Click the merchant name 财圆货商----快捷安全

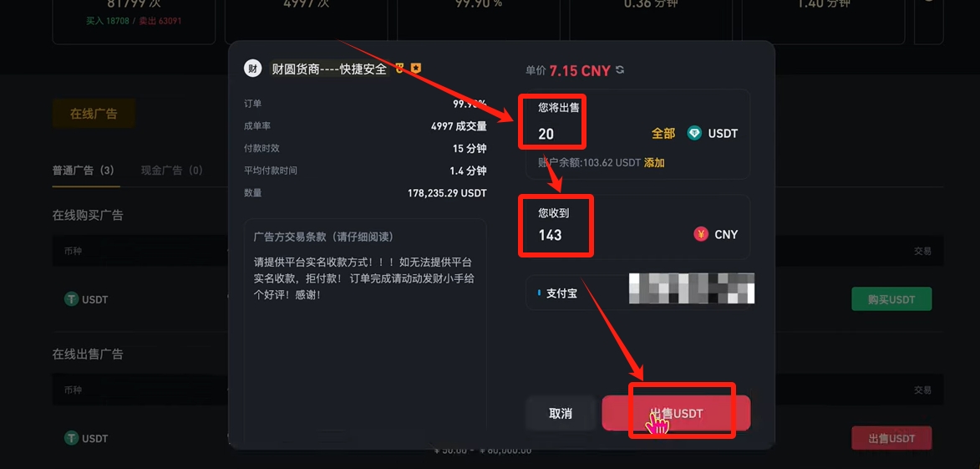329,69
